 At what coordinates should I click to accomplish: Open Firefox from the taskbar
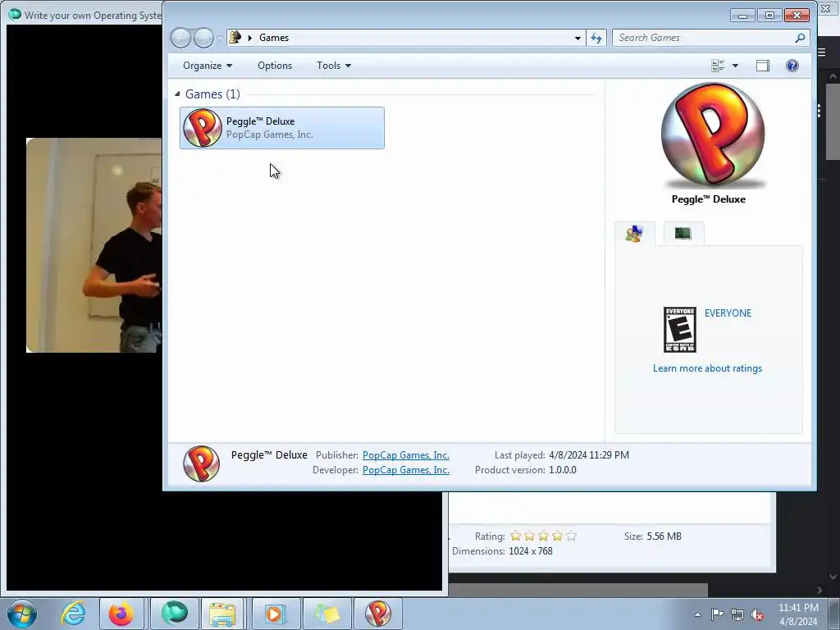[x=121, y=614]
